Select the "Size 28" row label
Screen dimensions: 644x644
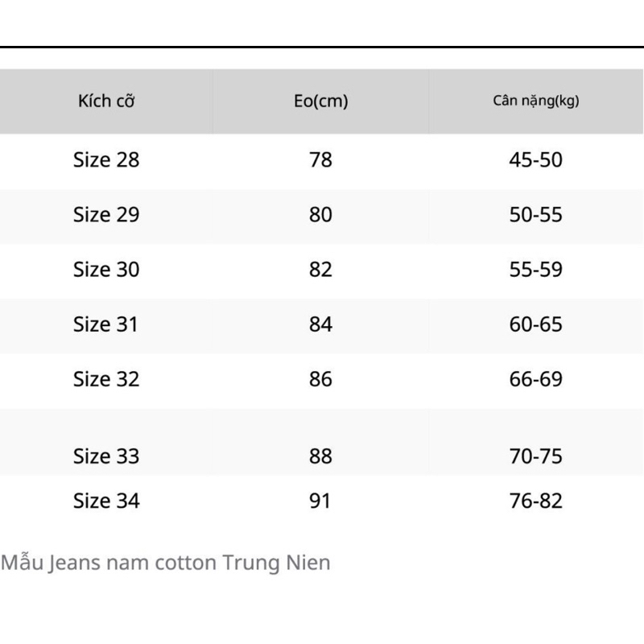point(106,159)
